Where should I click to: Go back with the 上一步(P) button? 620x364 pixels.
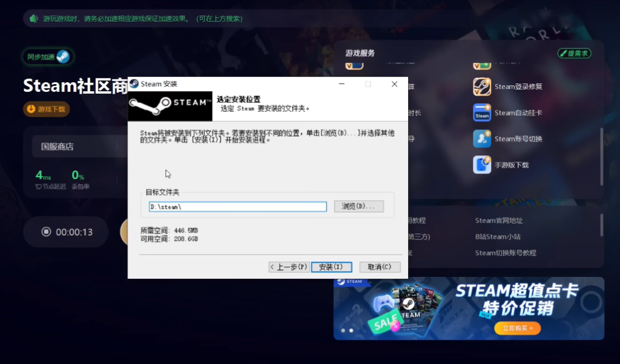[289, 267]
